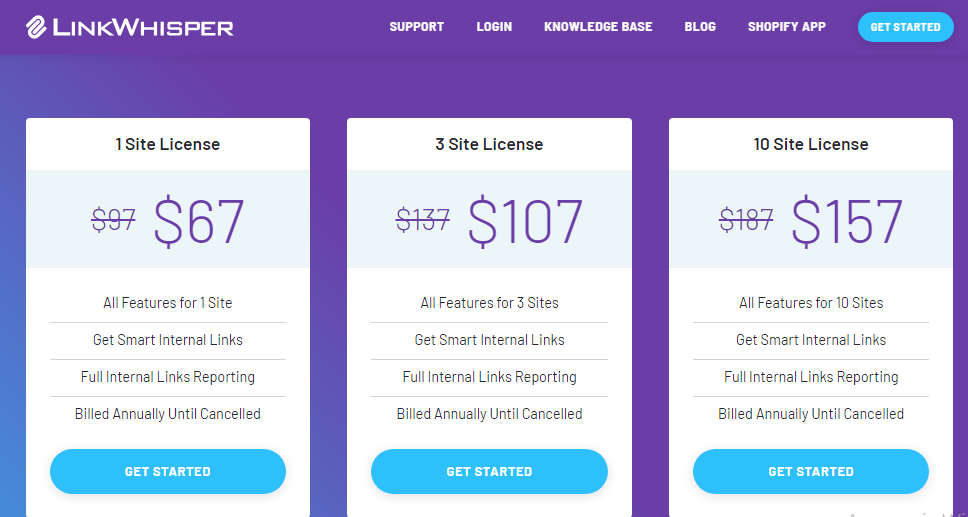Click the LinkWhisper paperclip logo icon
The image size is (968, 517).
[37, 27]
